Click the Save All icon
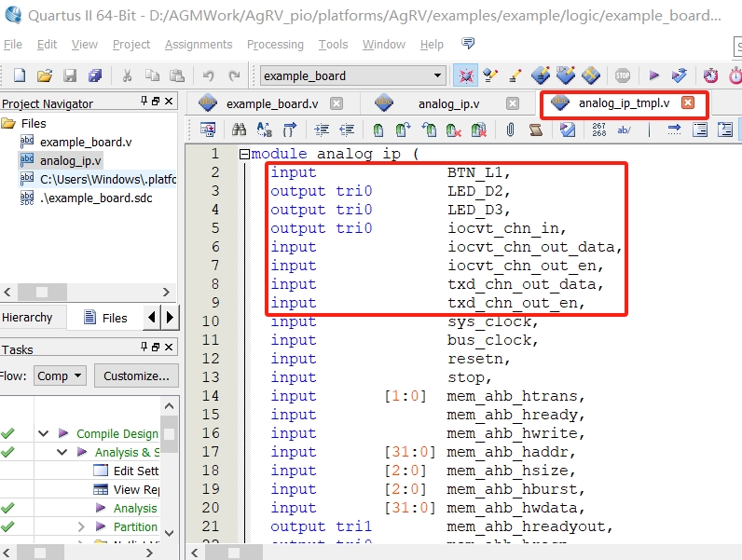 [x=95, y=75]
